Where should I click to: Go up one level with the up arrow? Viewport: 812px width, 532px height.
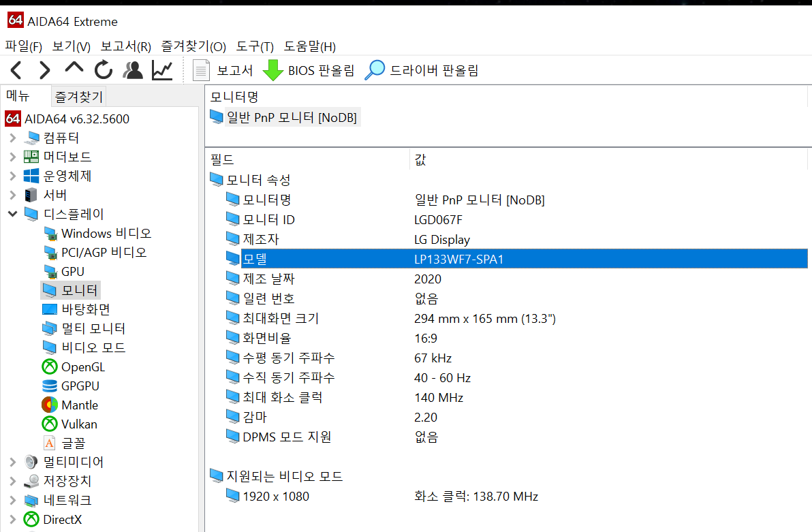pyautogui.click(x=74, y=67)
